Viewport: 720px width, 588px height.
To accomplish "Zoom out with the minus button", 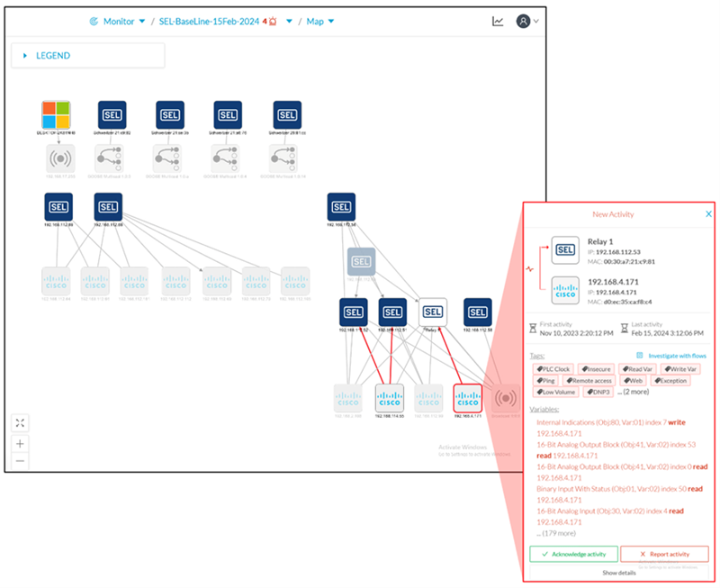I will [x=21, y=460].
